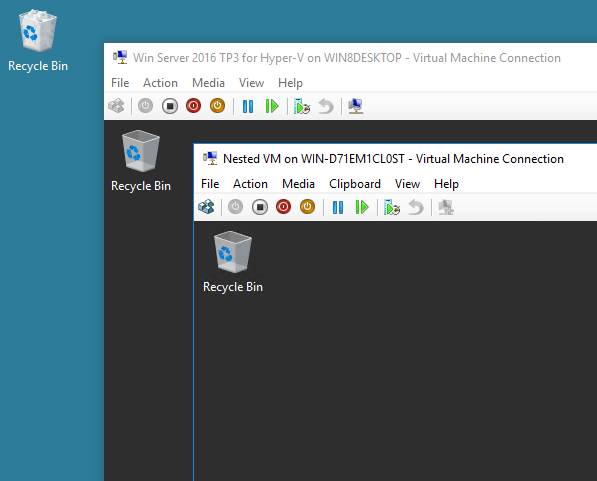Viewport: 597px width, 481px height.
Task: Pause the Nested VM using the toolbar
Action: click(x=338, y=208)
